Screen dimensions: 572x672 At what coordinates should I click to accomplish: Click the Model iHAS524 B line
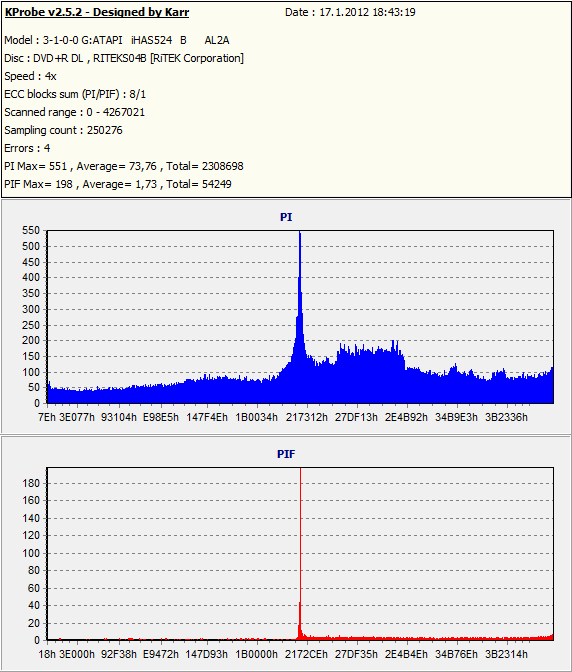tap(117, 40)
